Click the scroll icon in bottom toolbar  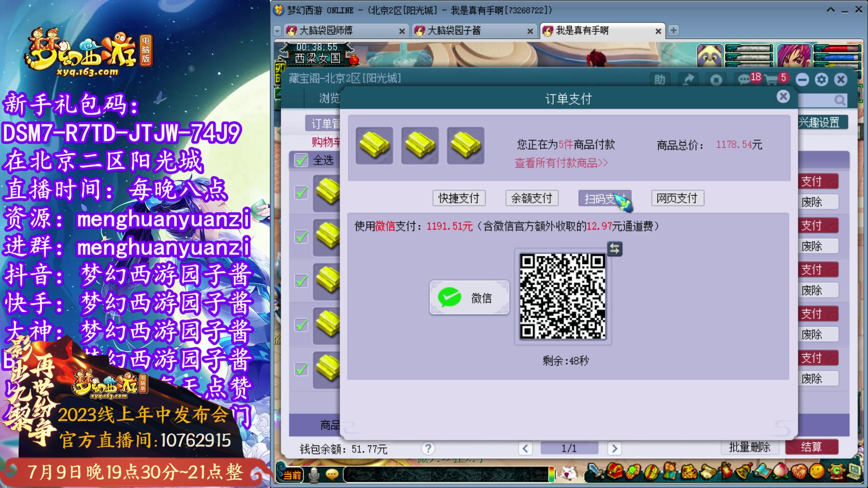(x=708, y=472)
